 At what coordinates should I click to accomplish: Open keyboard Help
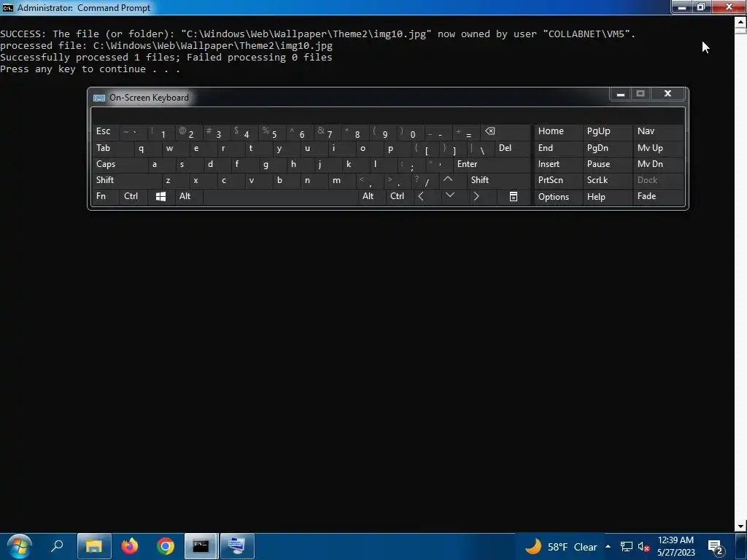pyautogui.click(x=607, y=196)
